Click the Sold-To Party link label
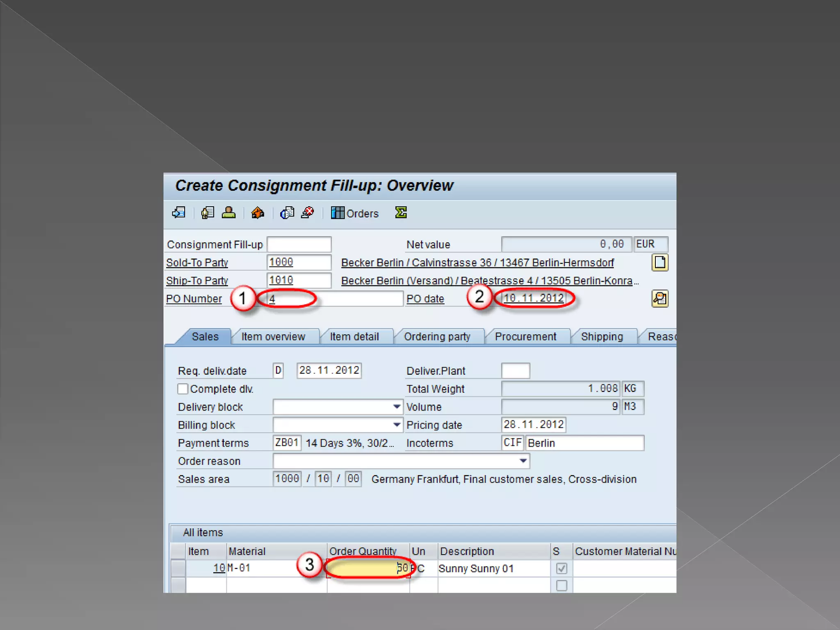Image resolution: width=840 pixels, height=630 pixels. 197,262
